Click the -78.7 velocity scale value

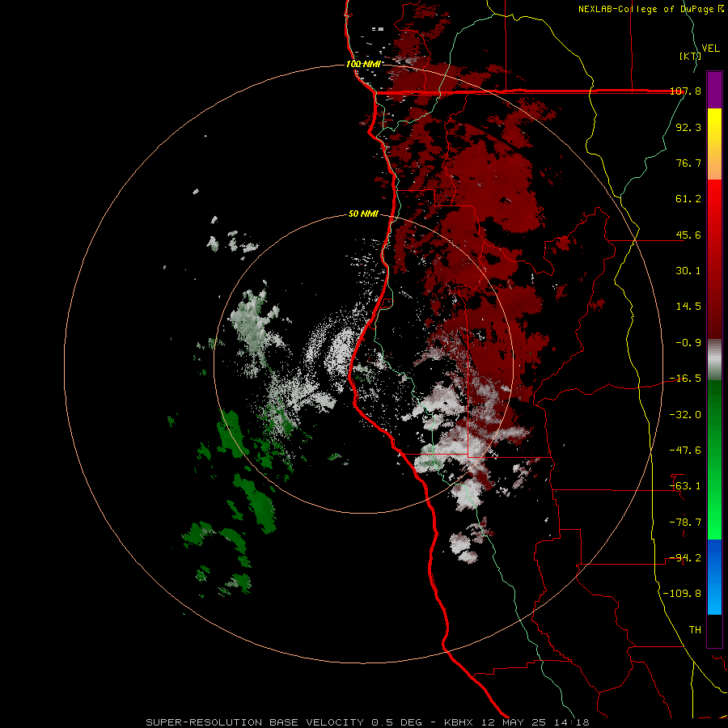point(685,523)
